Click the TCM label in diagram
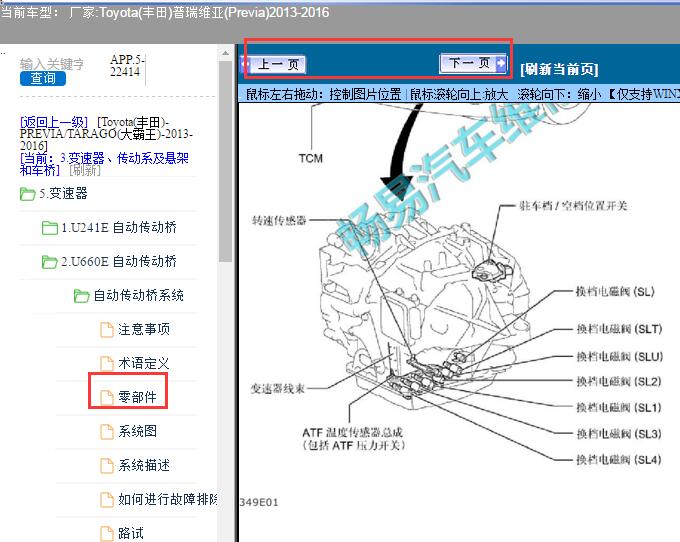The height and width of the screenshot is (542, 680). tap(311, 158)
